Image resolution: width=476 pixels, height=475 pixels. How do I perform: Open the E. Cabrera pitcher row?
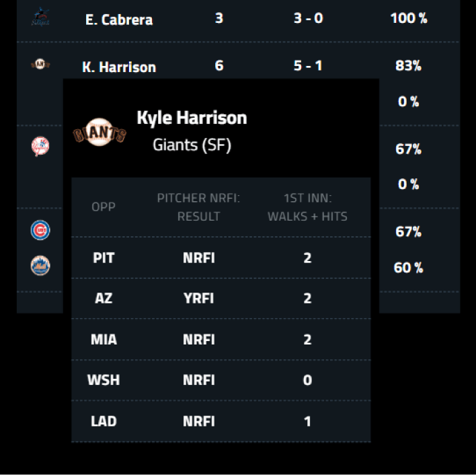coord(119,20)
